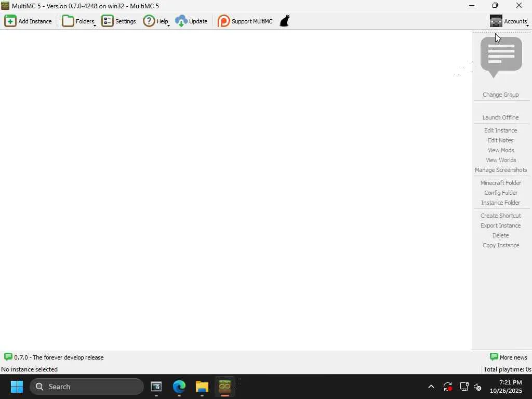Check for updates with Update button
532x399 pixels.
coord(191,21)
